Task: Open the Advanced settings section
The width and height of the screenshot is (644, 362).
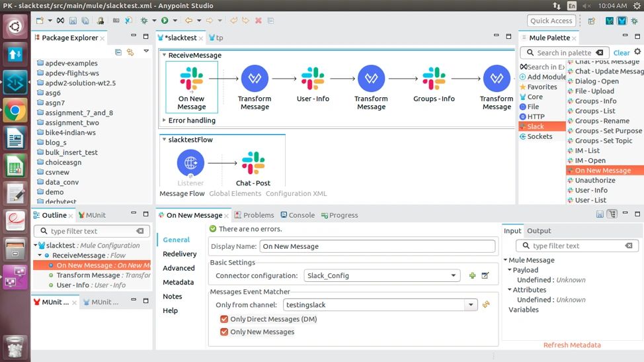Action: pyautogui.click(x=179, y=268)
